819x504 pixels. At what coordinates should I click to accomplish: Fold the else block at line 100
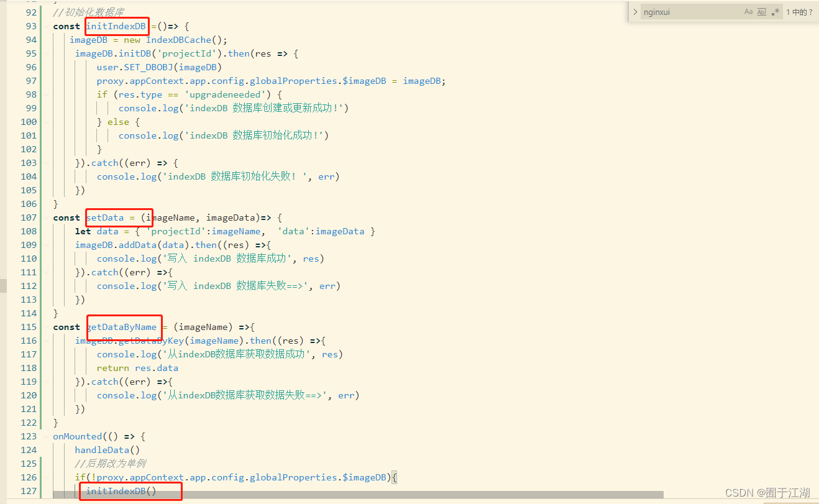[x=46, y=122]
